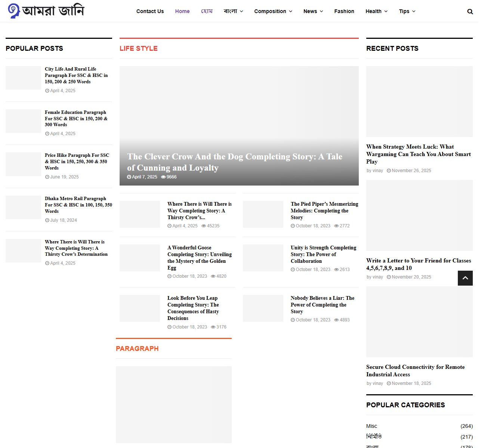The width and height of the screenshot is (481, 448).
Task: Open the Contact Us menu item
Action: [x=150, y=11]
